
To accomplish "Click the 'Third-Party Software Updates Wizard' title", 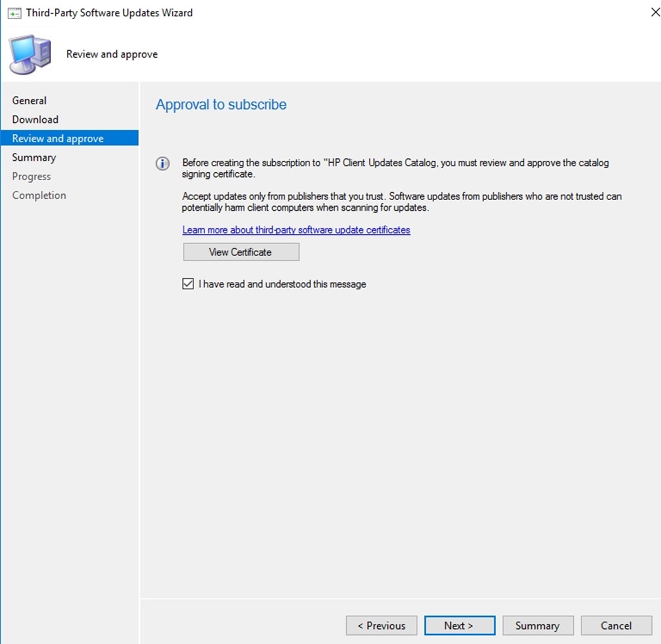I will pos(109,13).
